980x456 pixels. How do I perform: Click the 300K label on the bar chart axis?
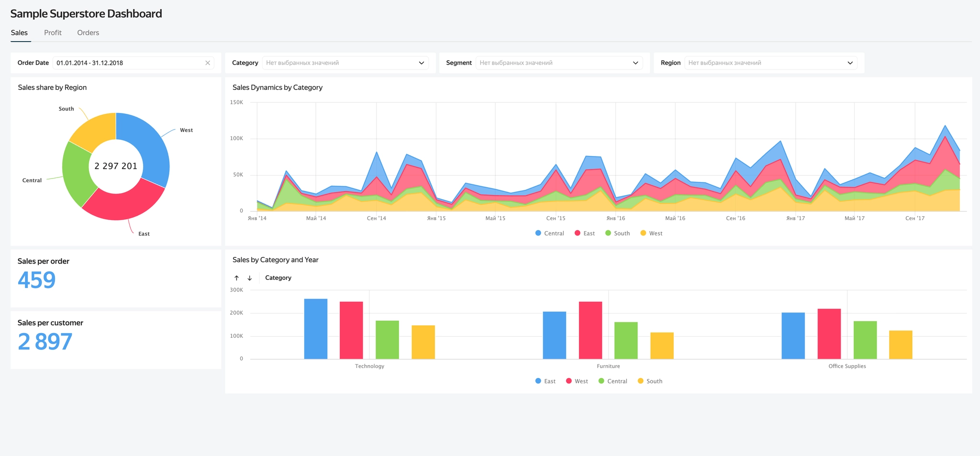(x=236, y=290)
